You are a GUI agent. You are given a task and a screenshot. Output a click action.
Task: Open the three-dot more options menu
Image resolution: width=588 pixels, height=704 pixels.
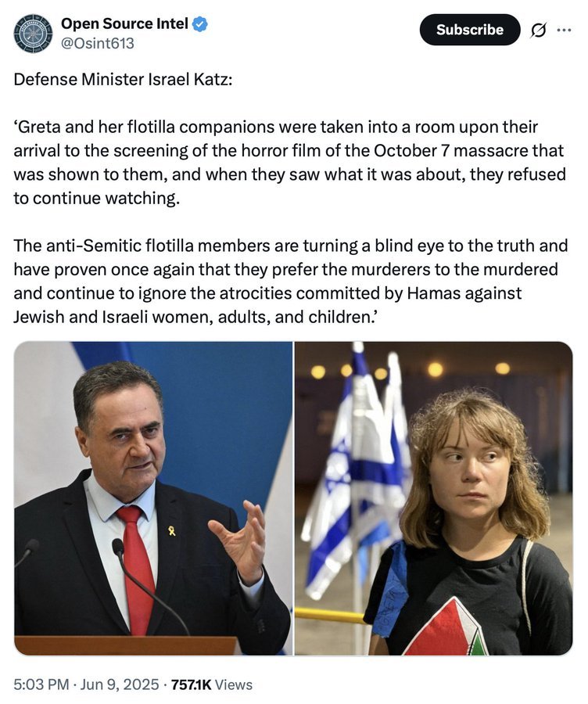coord(564,30)
